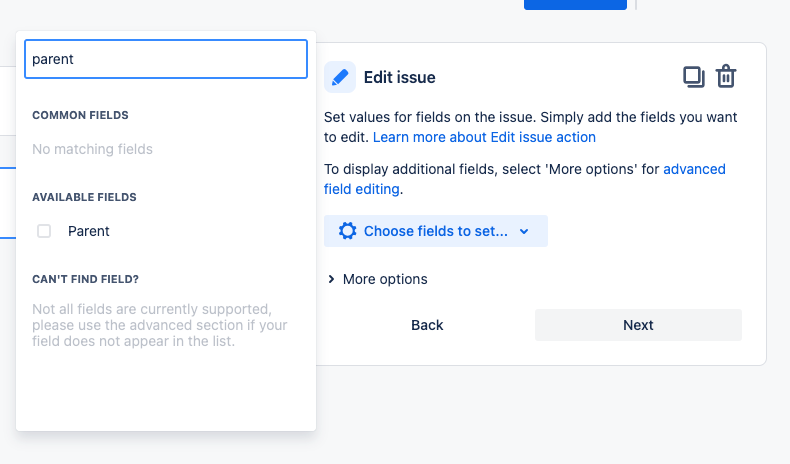The image size is (790, 464).
Task: Tick the Parent field checkbox
Action: (x=44, y=231)
